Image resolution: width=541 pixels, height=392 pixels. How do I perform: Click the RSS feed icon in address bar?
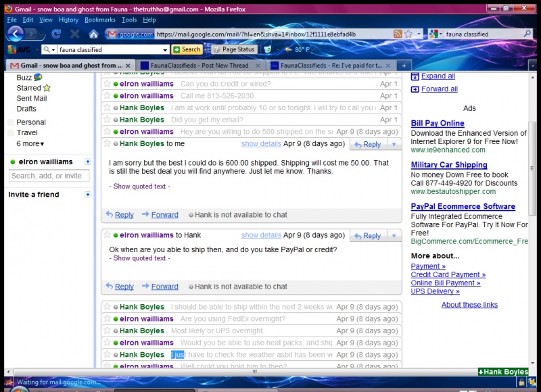coord(398,34)
